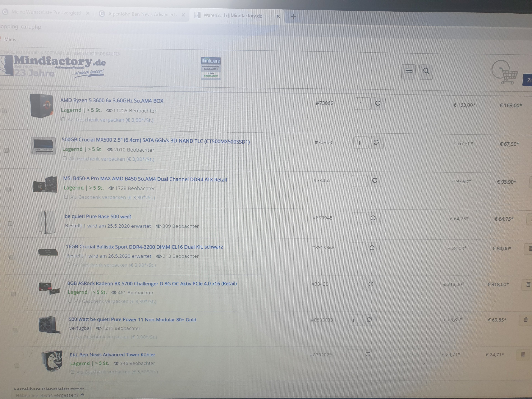Select article number #73062

point(324,103)
